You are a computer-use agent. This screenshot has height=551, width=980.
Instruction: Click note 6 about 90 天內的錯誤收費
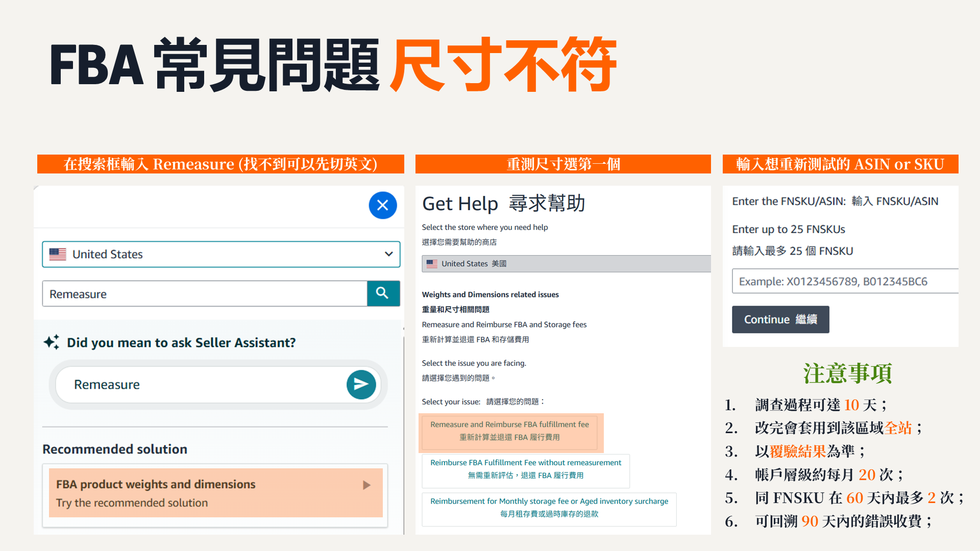pos(829,521)
